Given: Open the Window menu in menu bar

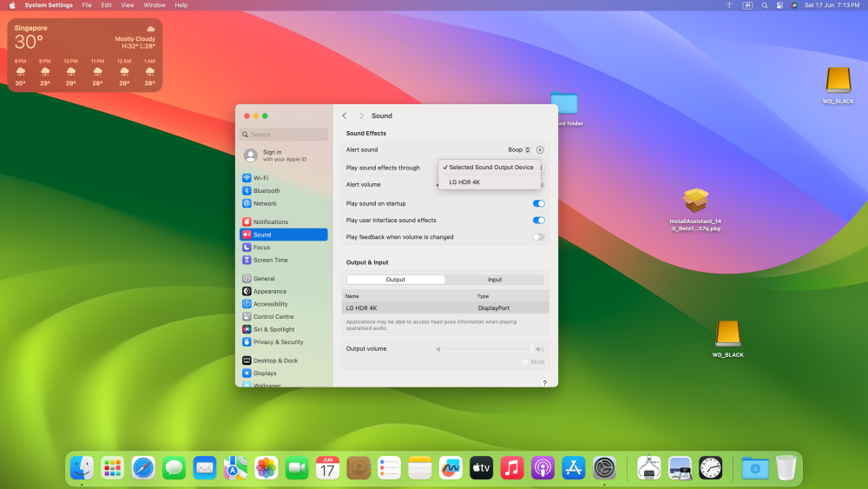Looking at the screenshot, I should tap(155, 5).
